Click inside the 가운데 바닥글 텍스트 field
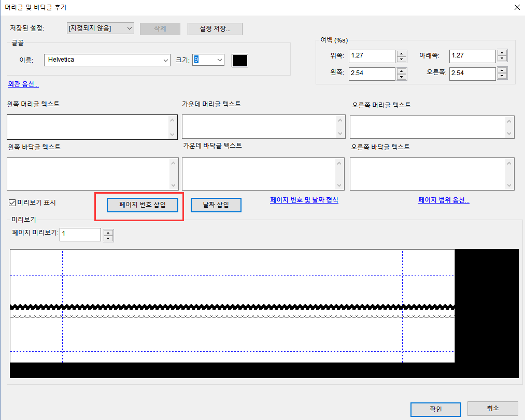The height and width of the screenshot is (420, 525). coord(259,173)
